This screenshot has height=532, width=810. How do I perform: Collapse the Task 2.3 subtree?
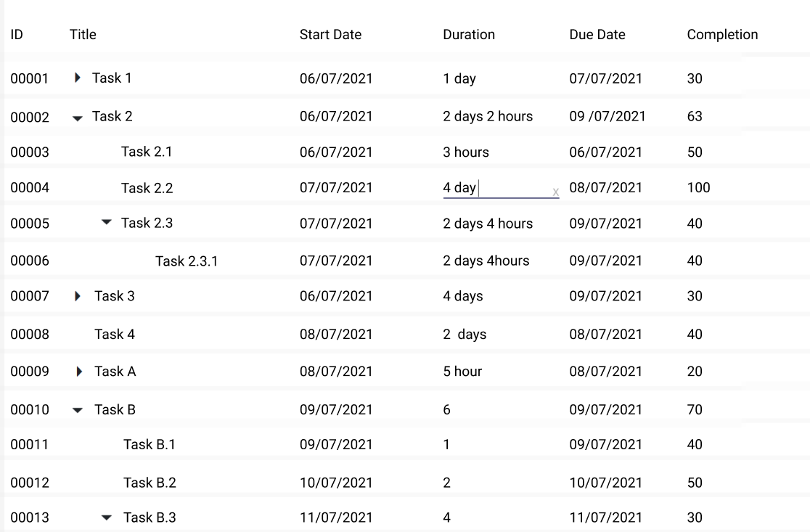tap(107, 224)
